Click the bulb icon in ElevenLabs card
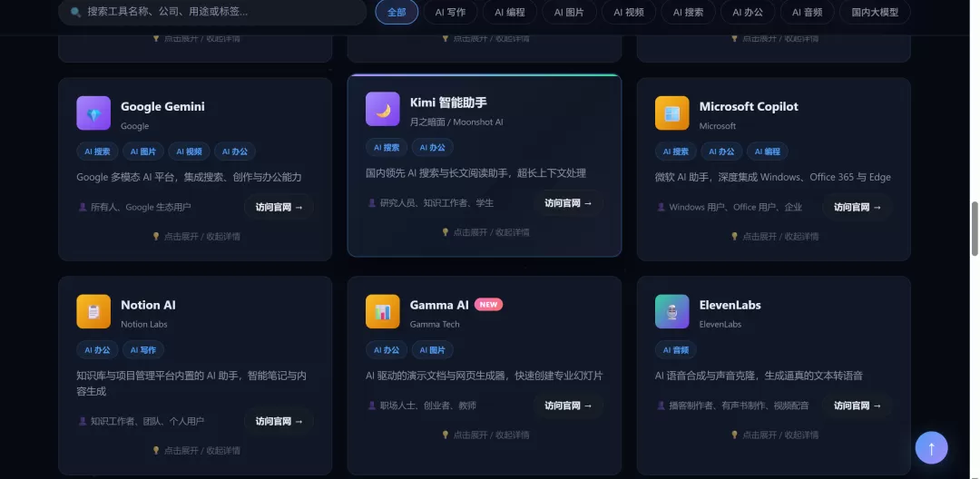The height and width of the screenshot is (479, 980). 735,435
